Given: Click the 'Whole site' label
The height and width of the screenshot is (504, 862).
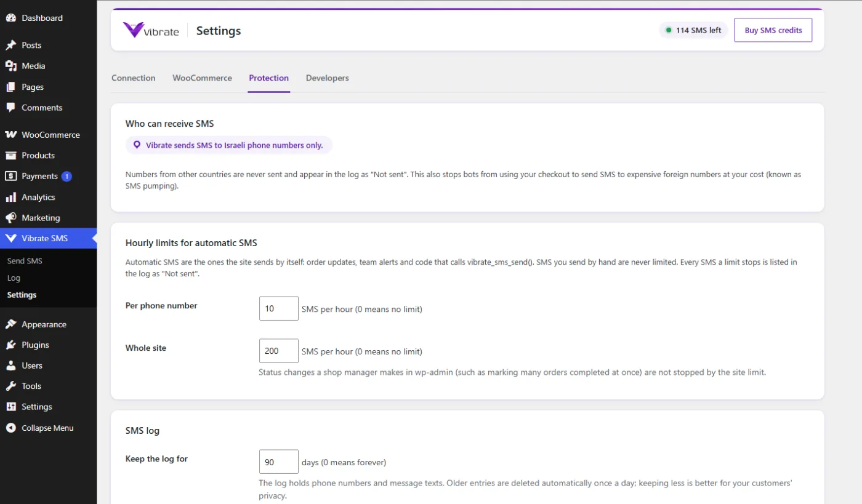Looking at the screenshot, I should 146,348.
